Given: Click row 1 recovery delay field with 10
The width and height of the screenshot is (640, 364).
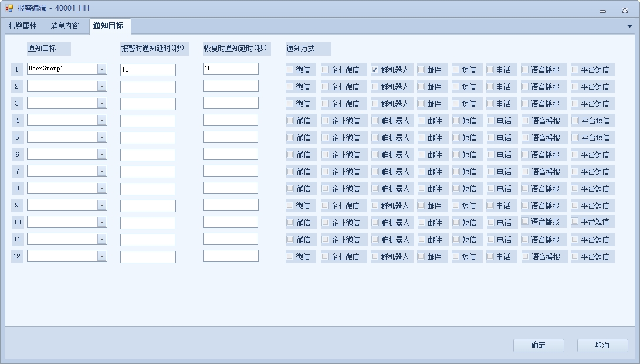Looking at the screenshot, I should 231,69.
